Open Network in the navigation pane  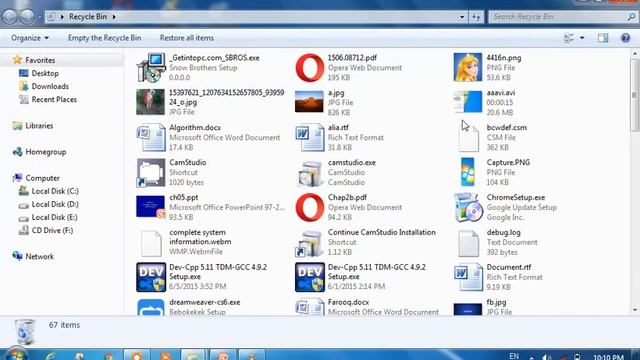tap(39, 256)
